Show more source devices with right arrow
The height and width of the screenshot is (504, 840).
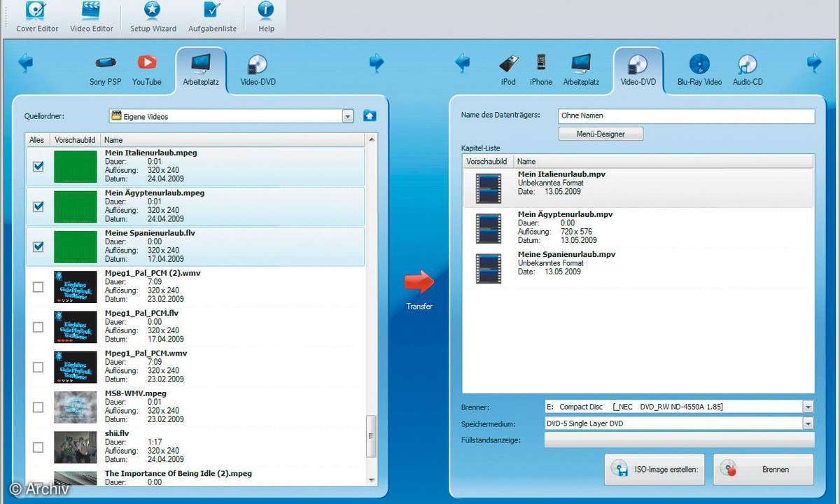377,63
